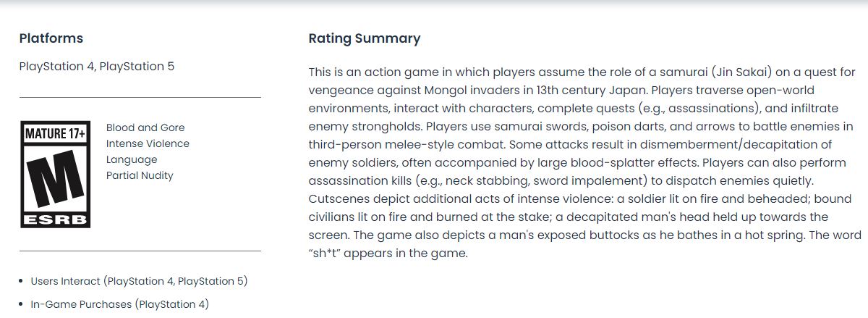Image resolution: width=868 pixels, height=318 pixels.
Task: Click the bullet beside In-Game Purchases
Action: 22,305
